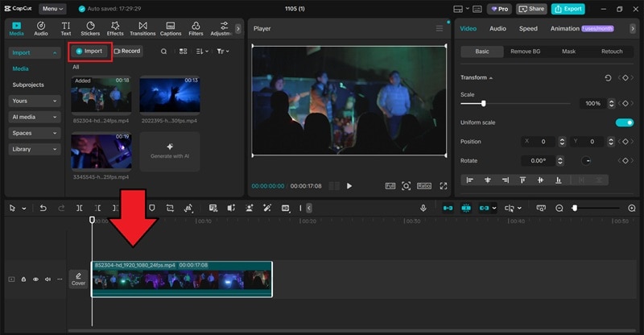Zoom in the timeline
The image size is (644, 335).
pos(632,209)
